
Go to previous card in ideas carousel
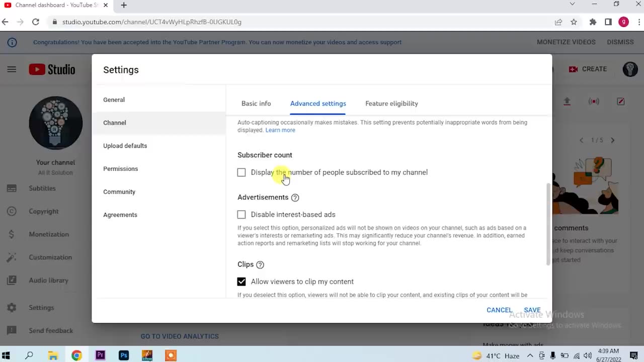coord(581,140)
